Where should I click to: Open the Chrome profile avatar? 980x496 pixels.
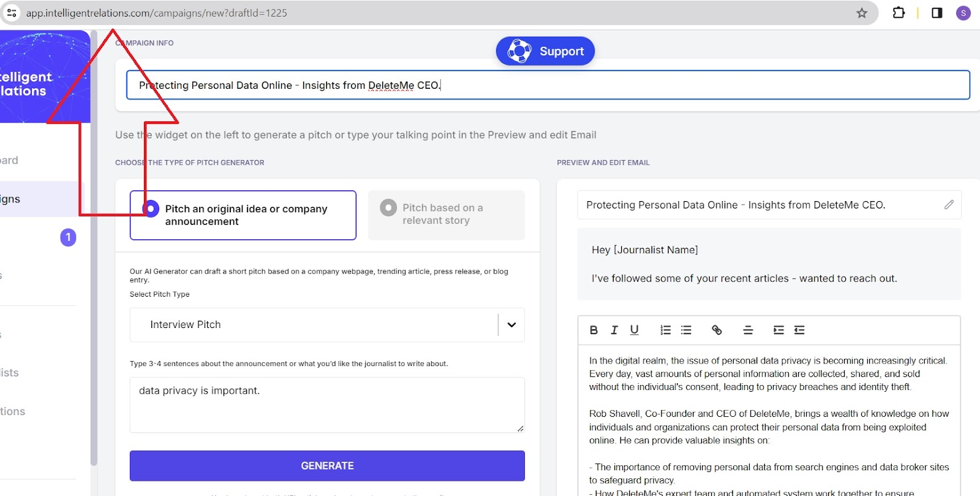click(x=963, y=13)
